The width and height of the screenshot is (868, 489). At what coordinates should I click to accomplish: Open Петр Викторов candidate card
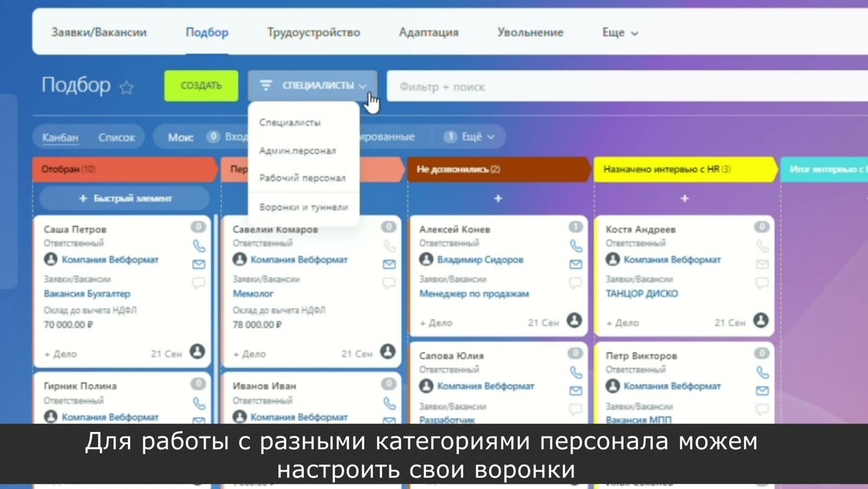(641, 356)
